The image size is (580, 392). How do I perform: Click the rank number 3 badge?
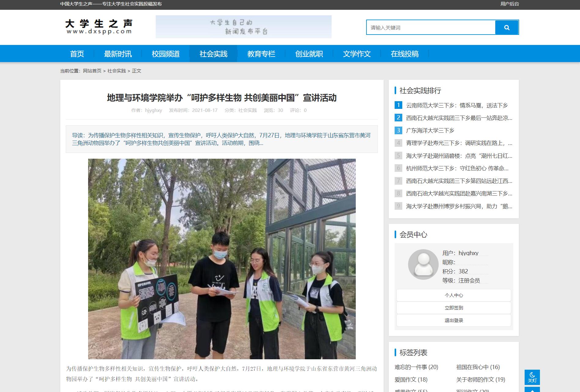[398, 130]
